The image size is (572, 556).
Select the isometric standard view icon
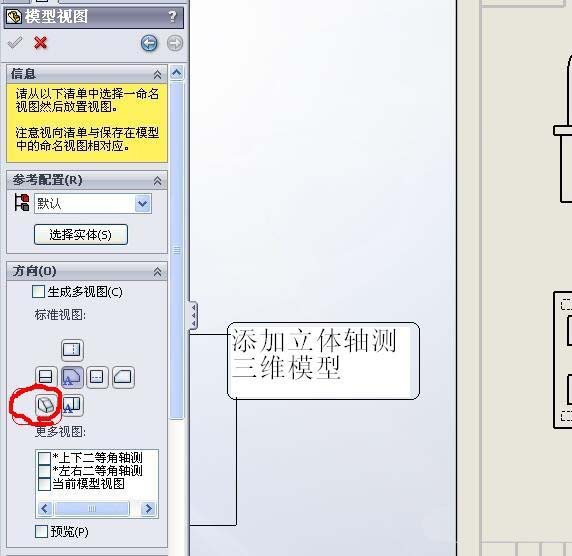(x=46, y=405)
